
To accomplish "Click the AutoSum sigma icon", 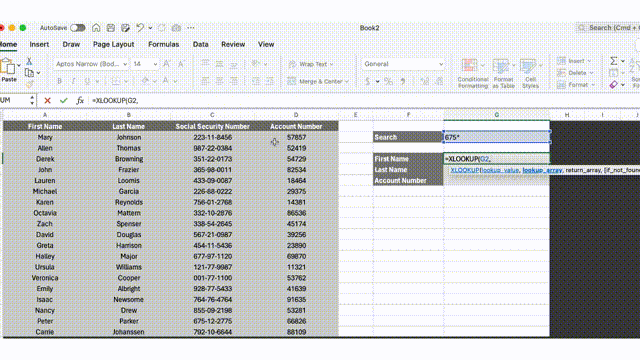I will click(x=613, y=61).
